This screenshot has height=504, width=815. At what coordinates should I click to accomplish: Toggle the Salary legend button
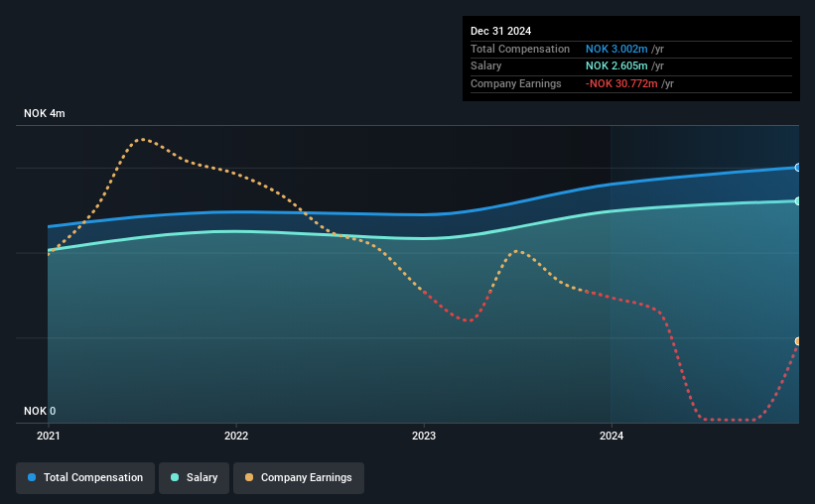[194, 478]
